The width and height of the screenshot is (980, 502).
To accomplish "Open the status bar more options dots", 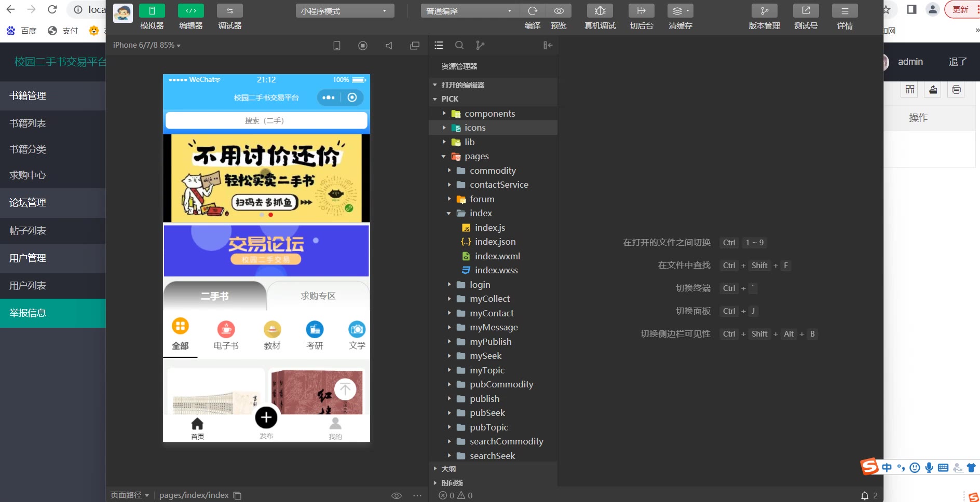I will click(417, 496).
